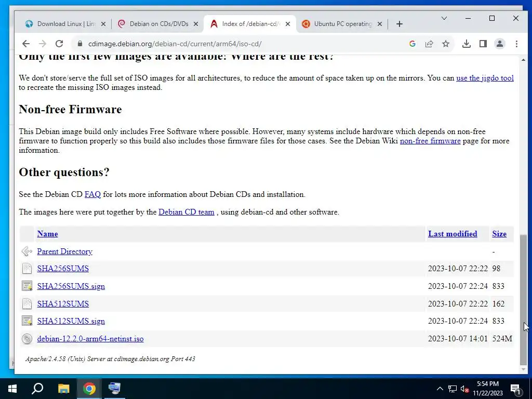Open File Explorer from taskbar

click(x=63, y=389)
